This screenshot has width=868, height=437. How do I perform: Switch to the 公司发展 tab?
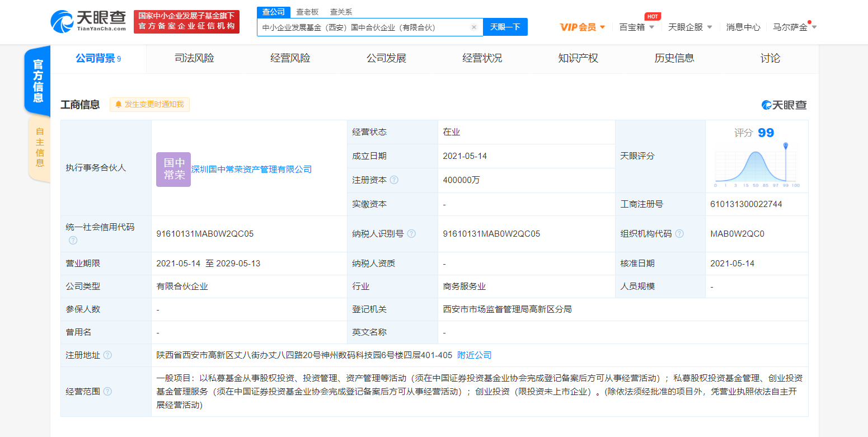(x=386, y=58)
